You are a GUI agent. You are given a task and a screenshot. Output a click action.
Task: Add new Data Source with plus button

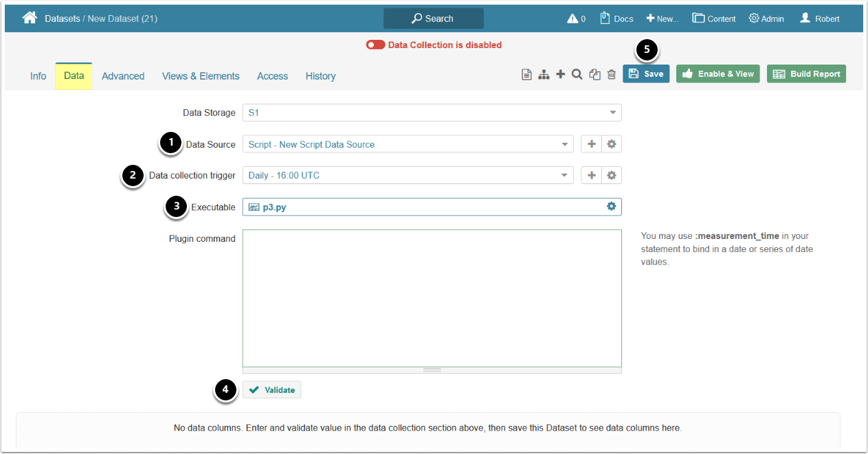click(x=591, y=144)
